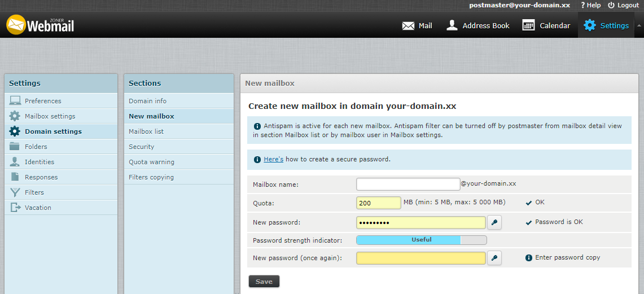This screenshot has width=644, height=294.
Task: Select Mailbox settings in sidebar
Action: [x=50, y=116]
